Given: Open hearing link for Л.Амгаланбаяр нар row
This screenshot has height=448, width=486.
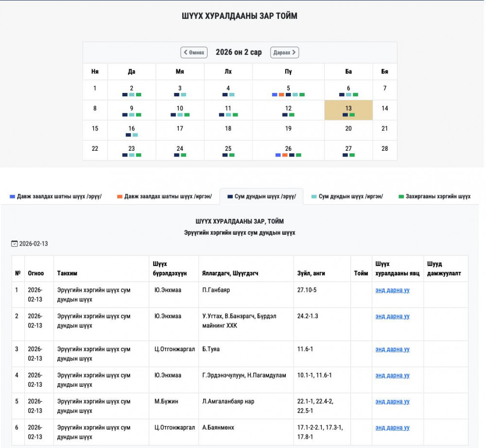Looking at the screenshot, I should 392,402.
